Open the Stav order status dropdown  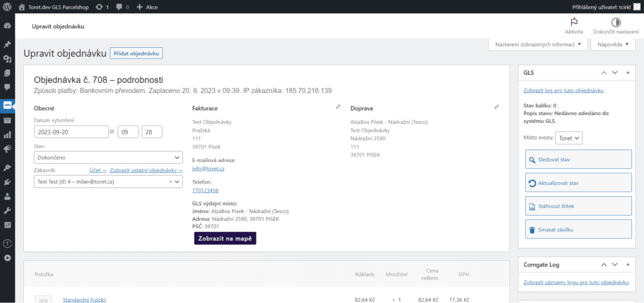pyautogui.click(x=108, y=157)
